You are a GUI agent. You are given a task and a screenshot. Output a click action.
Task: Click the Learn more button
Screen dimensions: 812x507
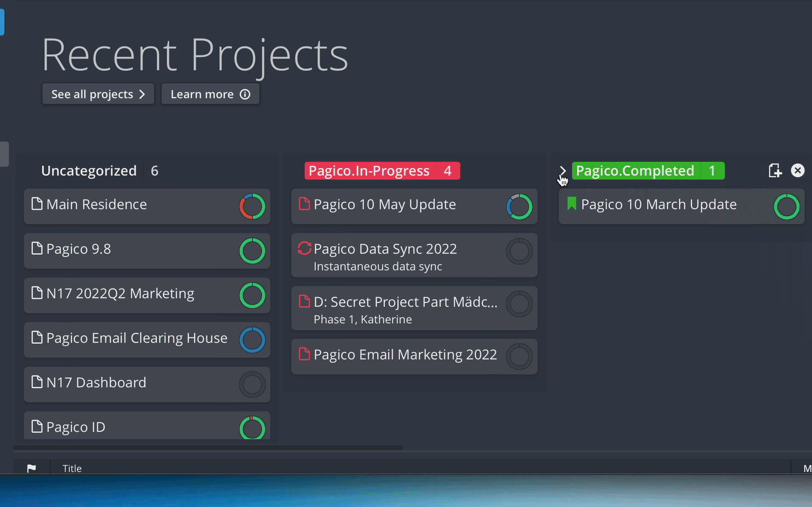point(210,94)
